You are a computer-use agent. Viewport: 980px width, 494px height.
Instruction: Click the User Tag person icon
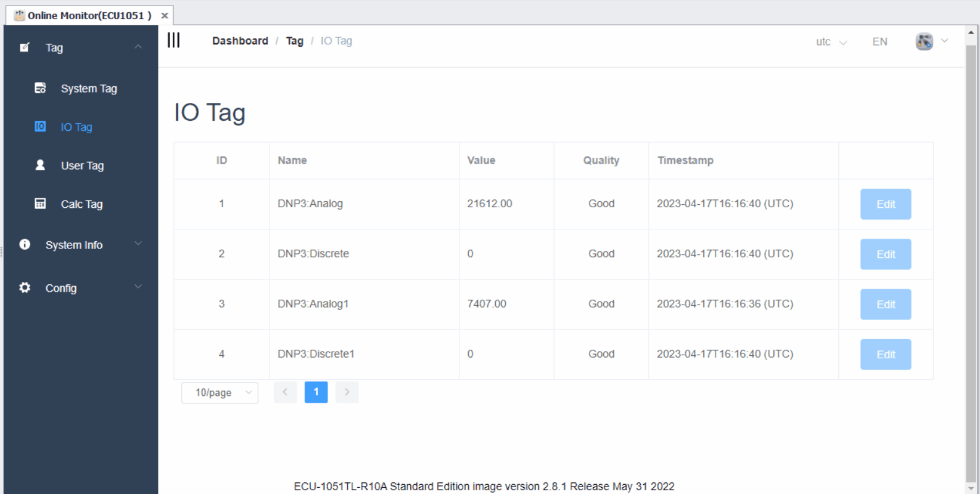tap(40, 165)
